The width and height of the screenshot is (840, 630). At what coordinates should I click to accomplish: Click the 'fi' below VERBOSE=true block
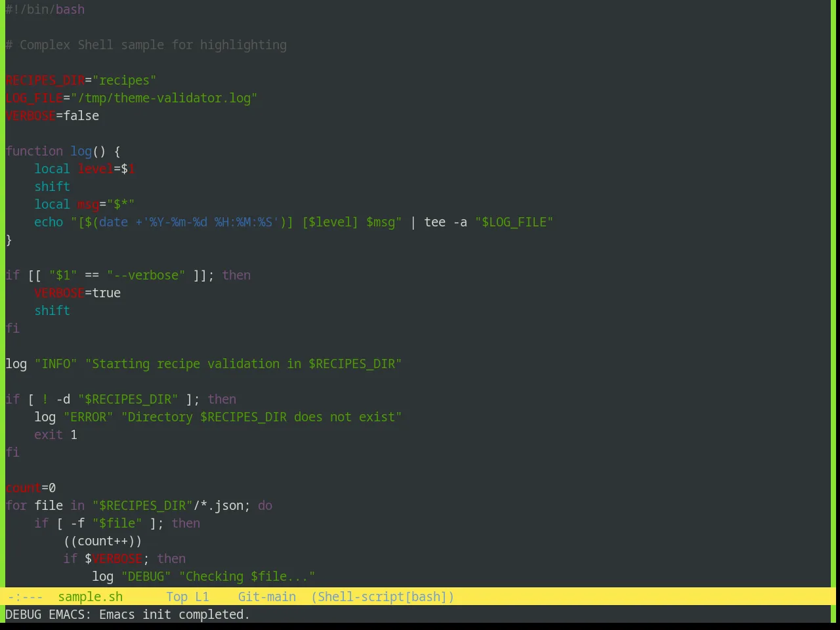pyautogui.click(x=12, y=328)
